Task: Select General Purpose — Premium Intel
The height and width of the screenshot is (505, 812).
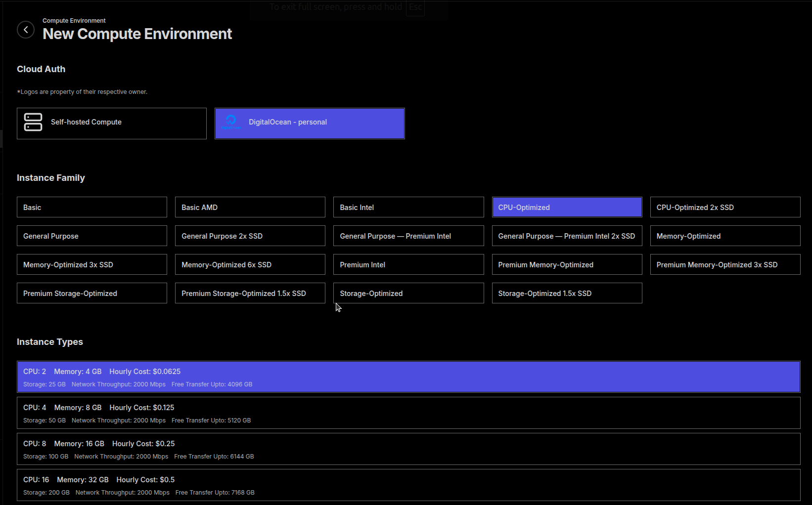Action: point(408,236)
